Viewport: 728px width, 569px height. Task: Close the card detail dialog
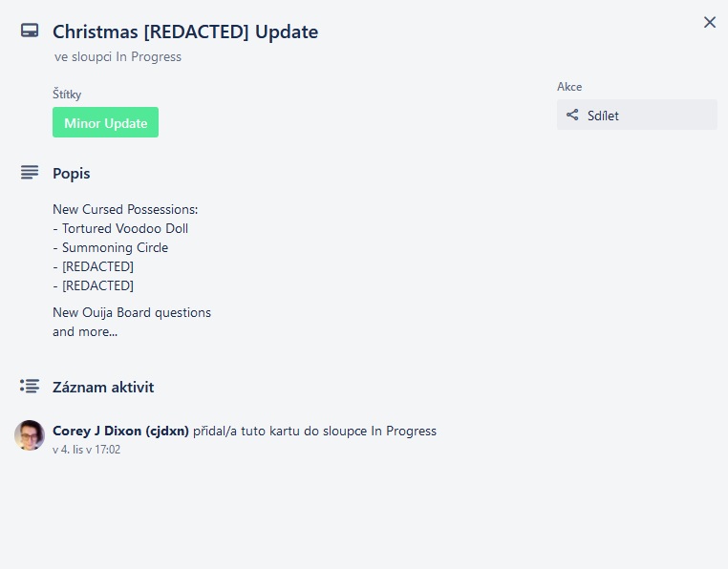[x=710, y=22]
